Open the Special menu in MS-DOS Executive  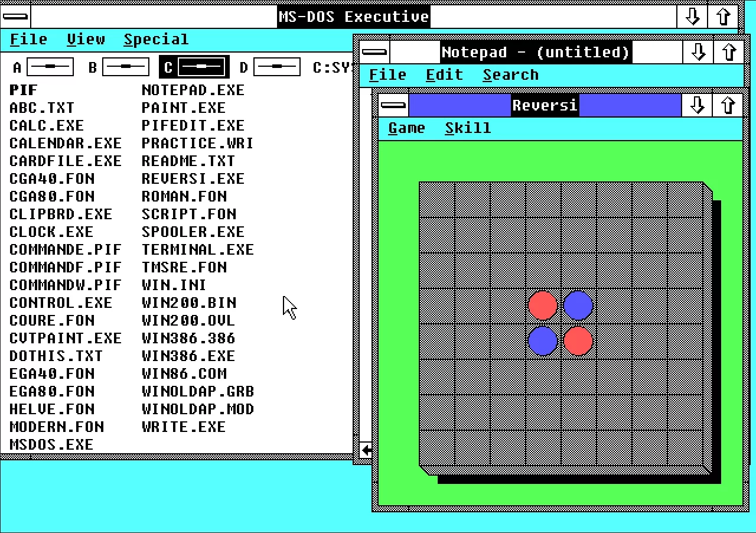pyautogui.click(x=157, y=40)
